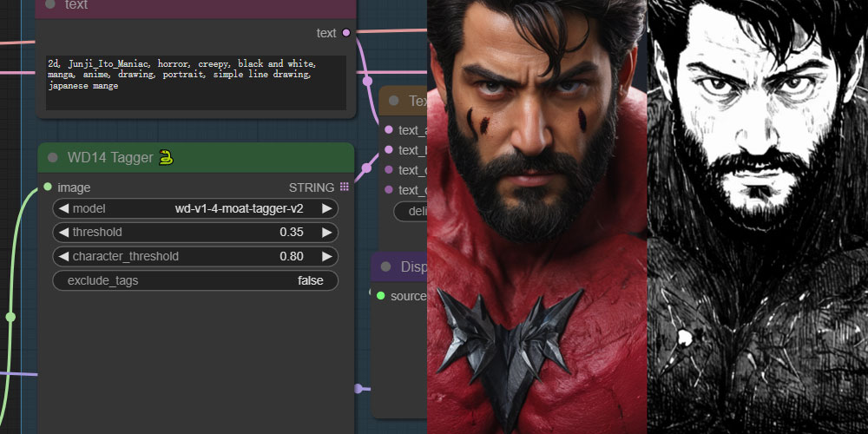
Task: Click into the Junji_Ito_Maniac prompt text box
Action: pyautogui.click(x=196, y=82)
